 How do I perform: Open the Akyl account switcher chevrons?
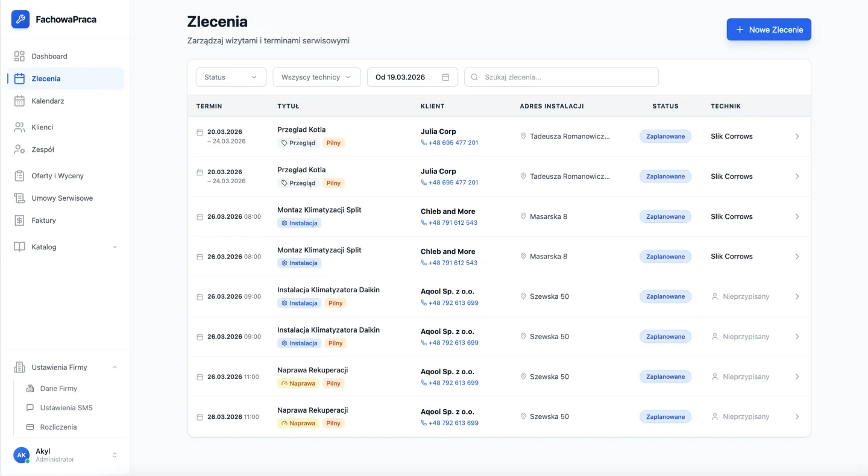115,455
